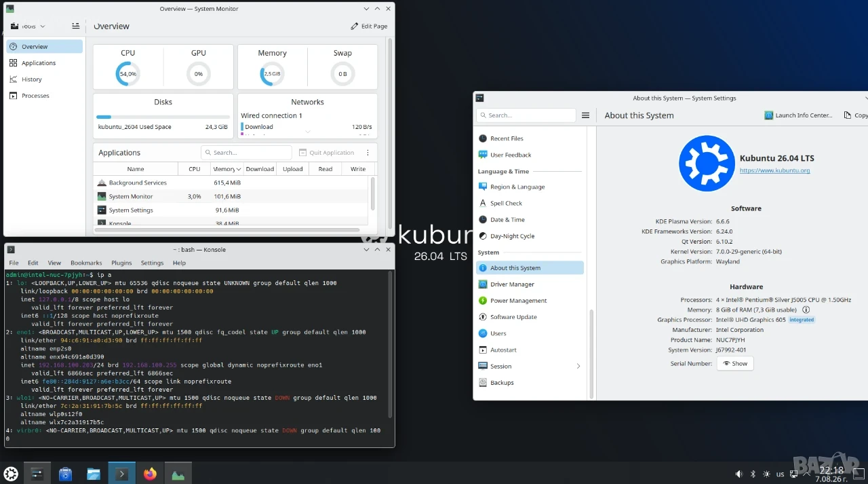Launch Firefox from the taskbar
This screenshot has height=484, width=868.
(x=150, y=474)
